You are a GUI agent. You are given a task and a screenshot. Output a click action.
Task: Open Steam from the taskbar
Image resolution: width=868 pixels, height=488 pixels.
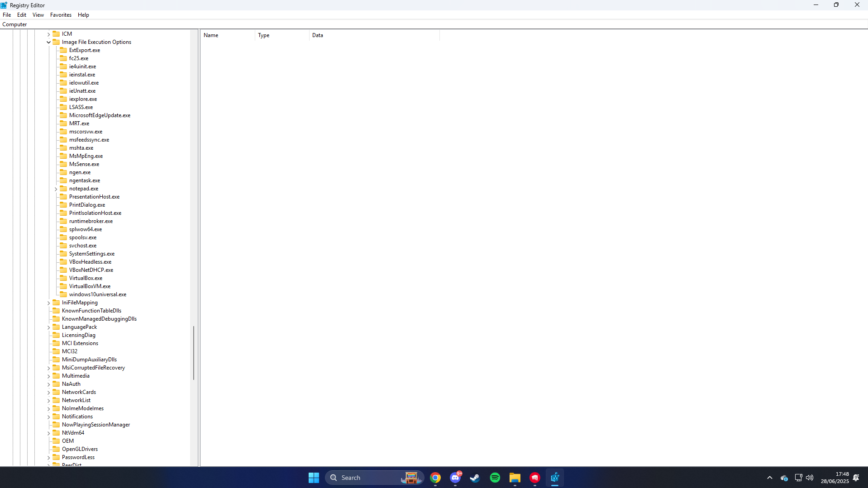pyautogui.click(x=475, y=478)
